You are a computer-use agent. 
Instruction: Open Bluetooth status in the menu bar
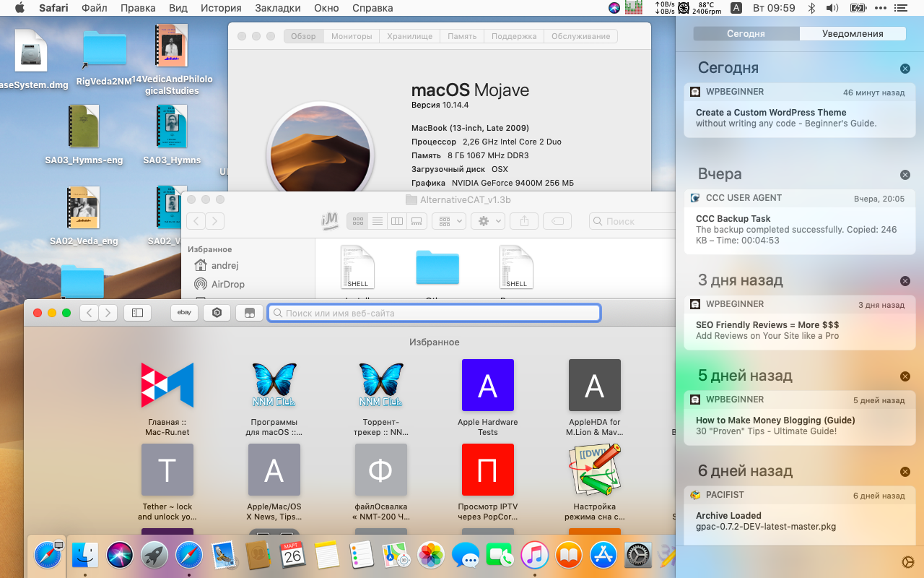coord(811,8)
